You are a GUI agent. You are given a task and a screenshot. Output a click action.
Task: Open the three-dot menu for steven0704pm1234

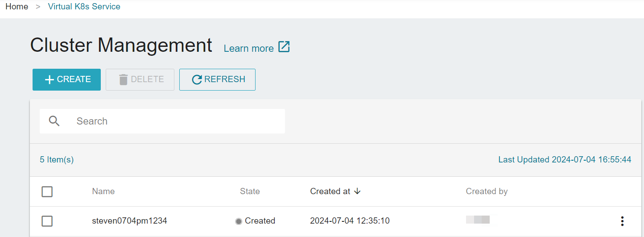tap(622, 221)
